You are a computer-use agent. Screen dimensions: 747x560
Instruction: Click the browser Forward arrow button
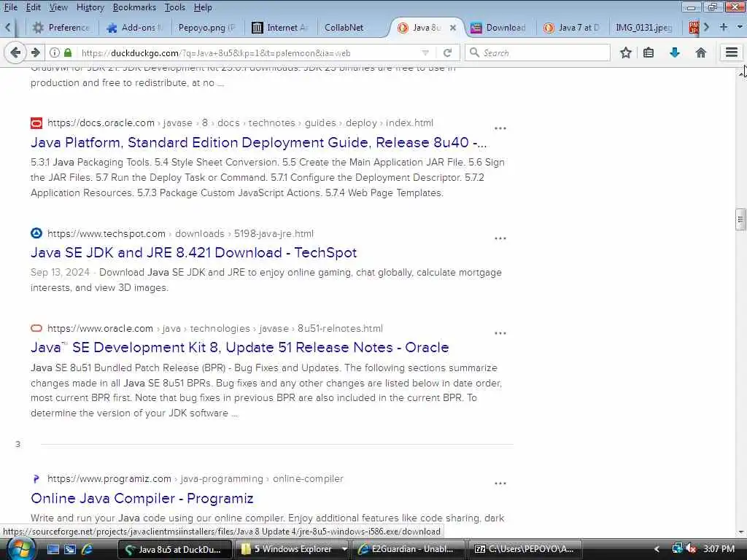click(x=35, y=52)
